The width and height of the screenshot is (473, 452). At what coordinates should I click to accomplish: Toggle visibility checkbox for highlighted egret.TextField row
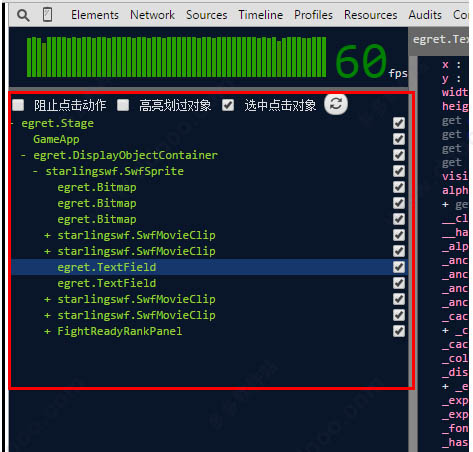399,267
